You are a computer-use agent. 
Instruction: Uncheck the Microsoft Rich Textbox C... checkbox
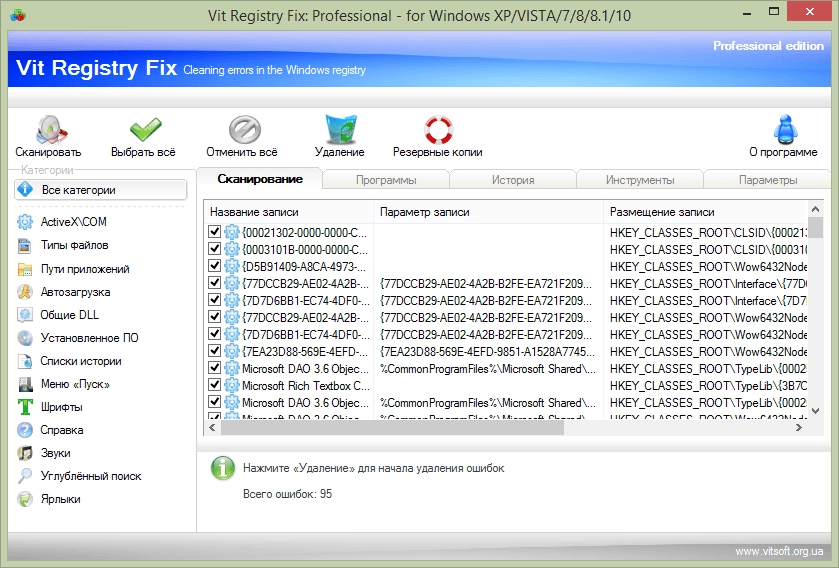pyautogui.click(x=215, y=385)
